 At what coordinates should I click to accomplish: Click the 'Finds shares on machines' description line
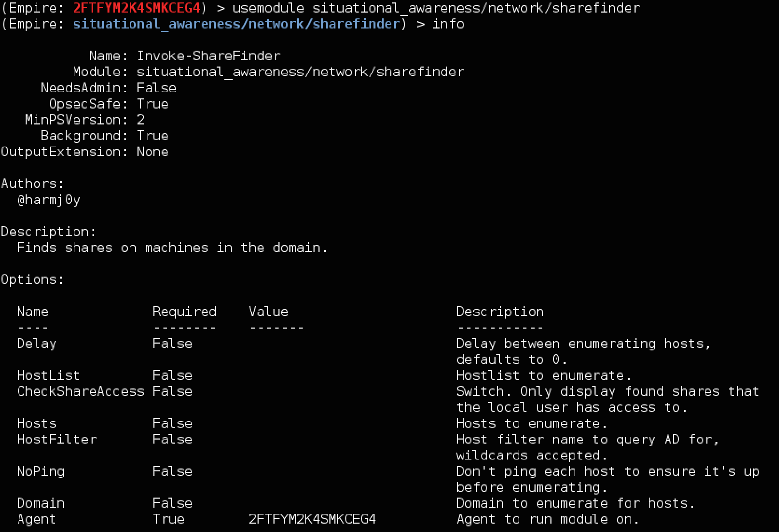[172, 248]
